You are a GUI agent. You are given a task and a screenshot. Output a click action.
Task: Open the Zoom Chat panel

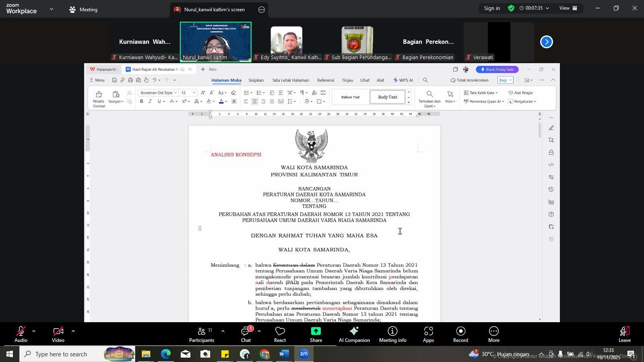[246, 334]
